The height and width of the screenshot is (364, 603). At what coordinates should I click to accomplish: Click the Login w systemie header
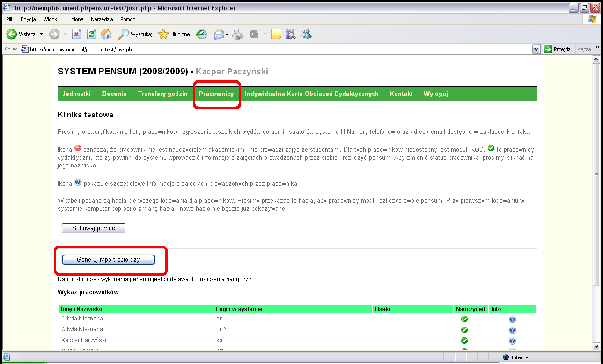pyautogui.click(x=293, y=309)
